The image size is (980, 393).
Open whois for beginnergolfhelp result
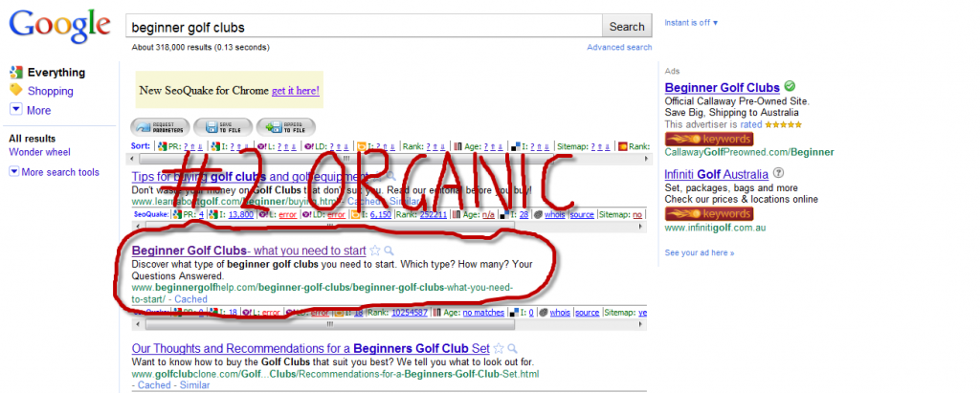(560, 313)
